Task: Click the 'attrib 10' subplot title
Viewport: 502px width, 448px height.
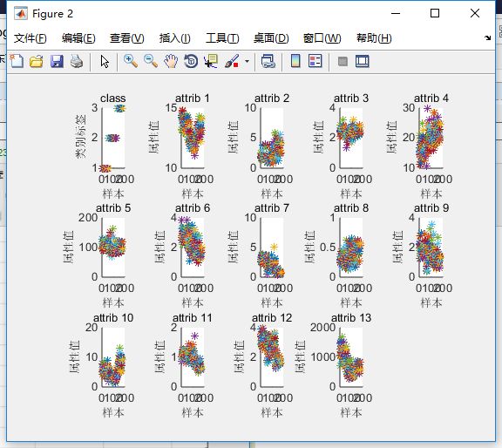Action: click(x=113, y=318)
